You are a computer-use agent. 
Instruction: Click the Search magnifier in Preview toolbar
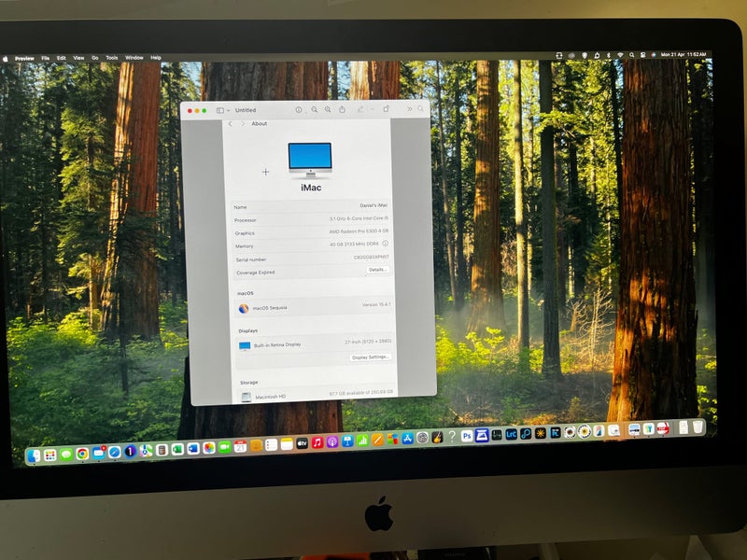point(421,109)
